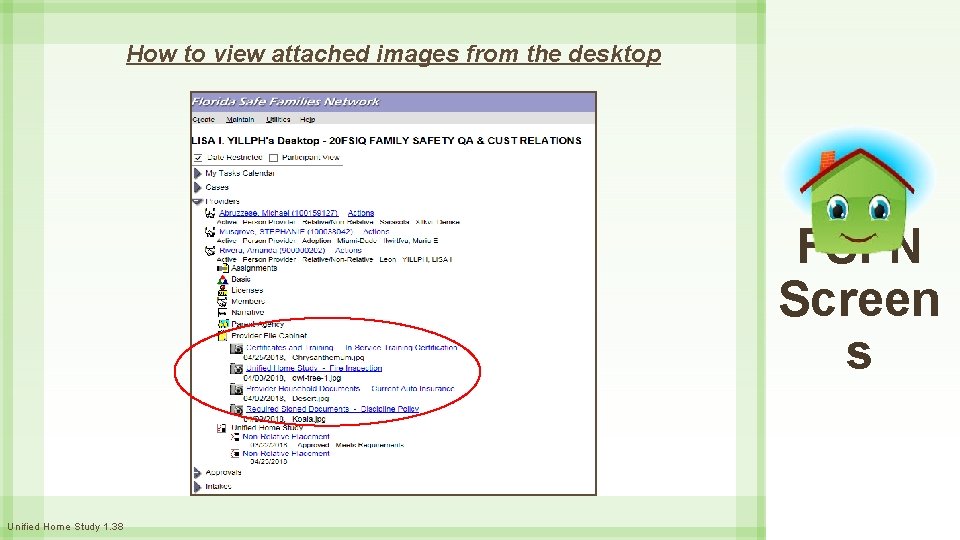Click icon beside the Approved Non-Relative Placement
This screenshot has width=960, height=540.
tap(235, 437)
